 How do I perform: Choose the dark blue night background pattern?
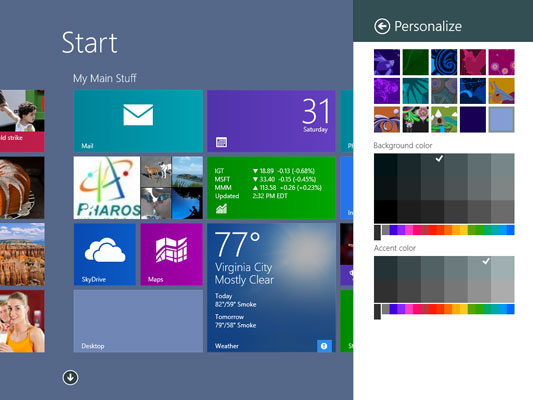click(x=473, y=91)
